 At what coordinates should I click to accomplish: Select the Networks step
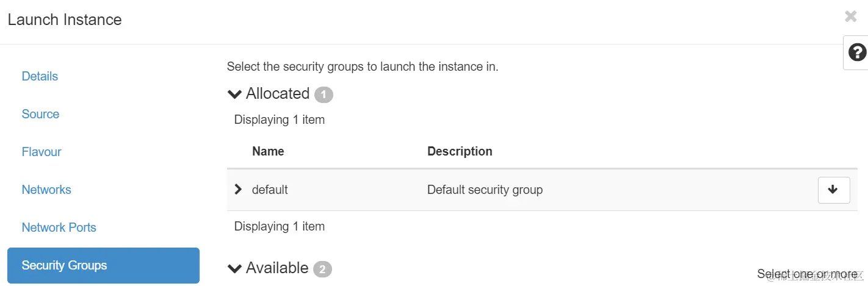[x=46, y=190]
